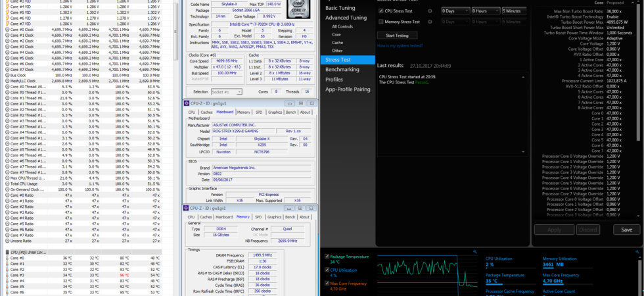Viewport: 644px width, 296px height.
Task: Open the Bench tab in CPU-Z Memory window
Action: [290, 217]
